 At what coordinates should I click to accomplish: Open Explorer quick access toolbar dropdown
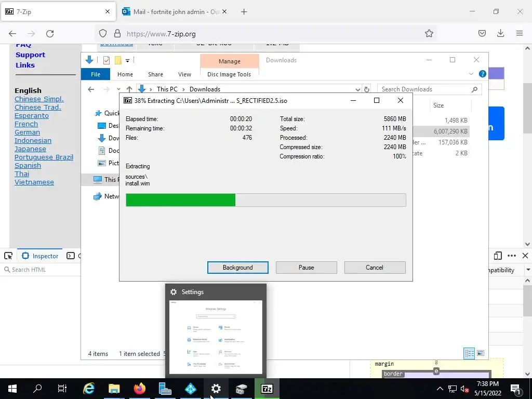click(x=128, y=60)
